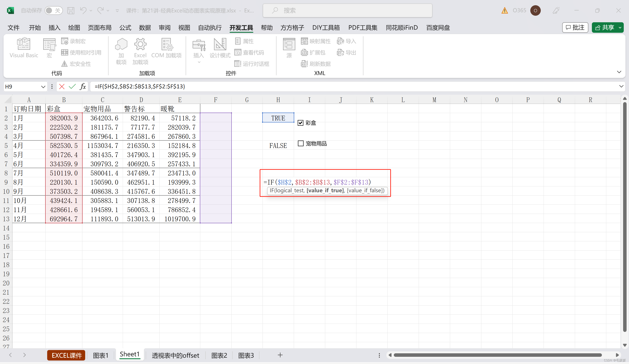
Task: Click View Code (查看代码)
Action: pos(249,52)
